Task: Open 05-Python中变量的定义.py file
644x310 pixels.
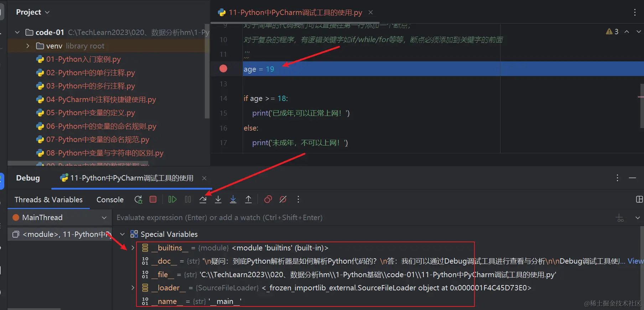Action: point(90,113)
